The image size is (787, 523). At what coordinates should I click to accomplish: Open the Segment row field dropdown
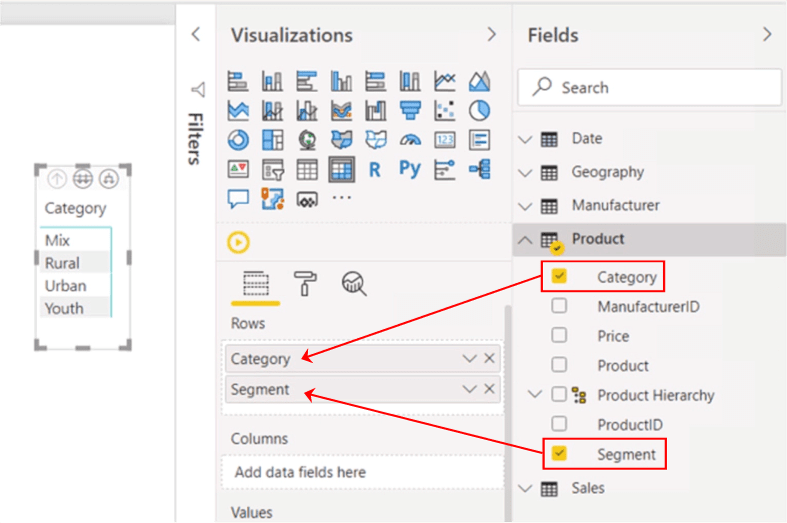click(x=469, y=389)
